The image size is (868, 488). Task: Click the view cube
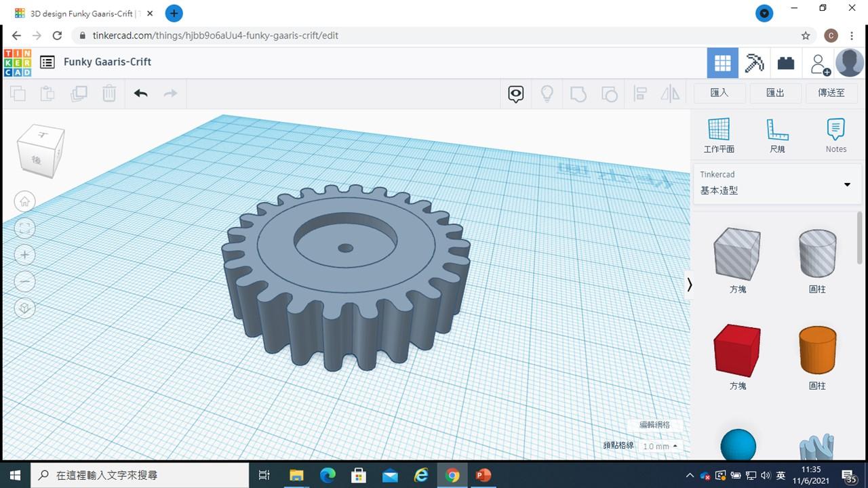41,150
